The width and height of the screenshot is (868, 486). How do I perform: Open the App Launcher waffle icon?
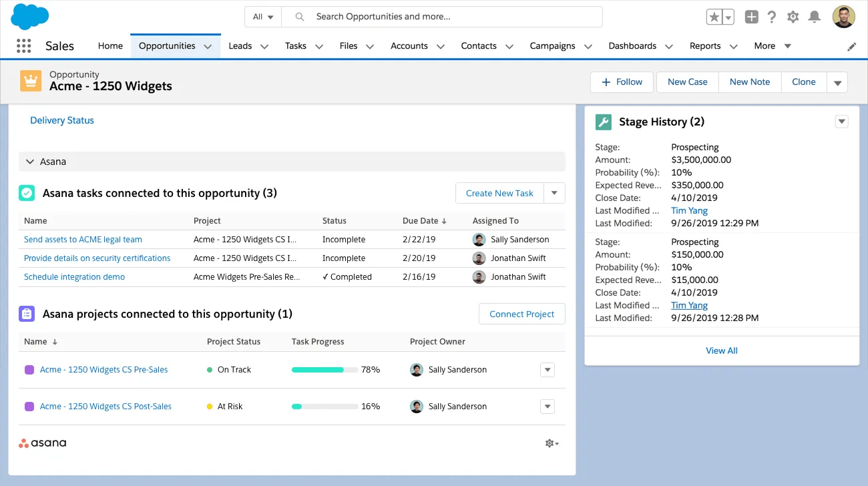[23, 45]
